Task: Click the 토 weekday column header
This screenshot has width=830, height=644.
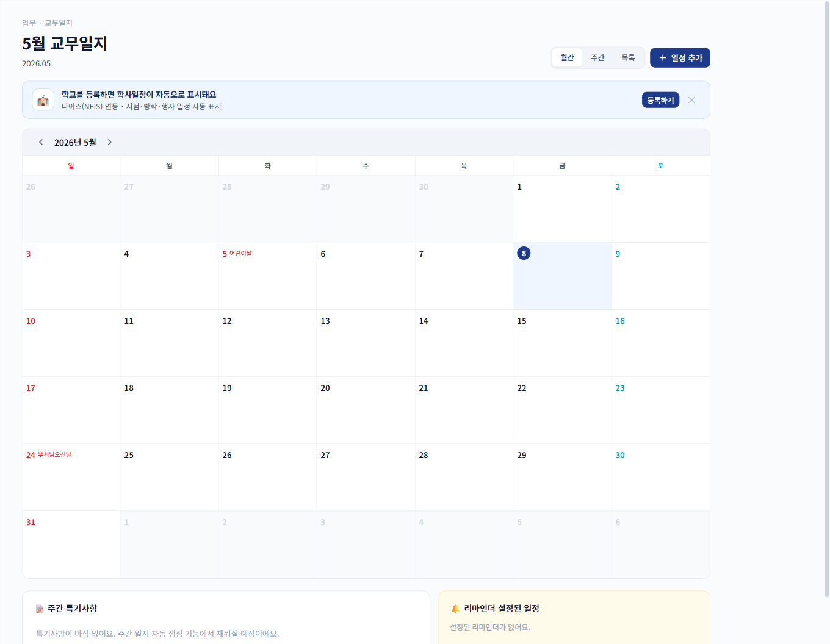Action: pos(661,166)
